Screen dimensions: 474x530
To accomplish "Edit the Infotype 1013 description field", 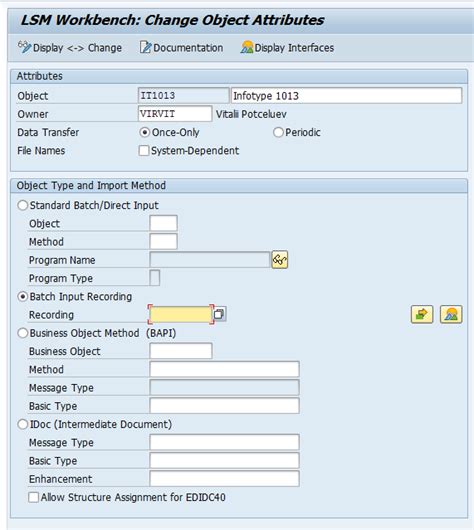I will click(346, 96).
